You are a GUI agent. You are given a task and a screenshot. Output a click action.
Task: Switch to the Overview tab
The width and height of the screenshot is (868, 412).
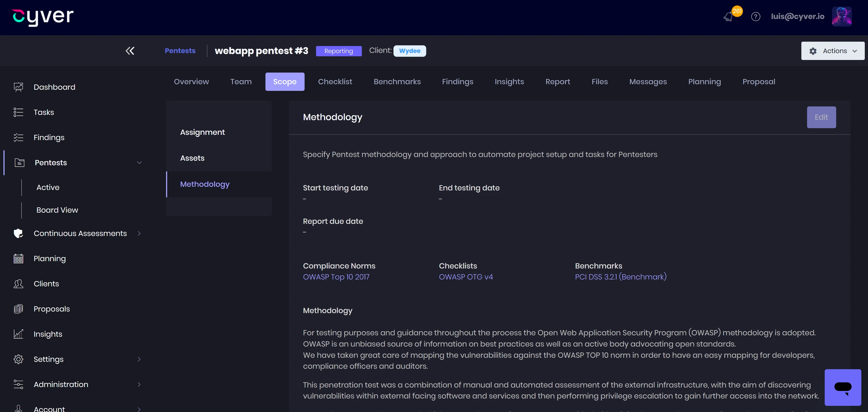[x=191, y=82]
